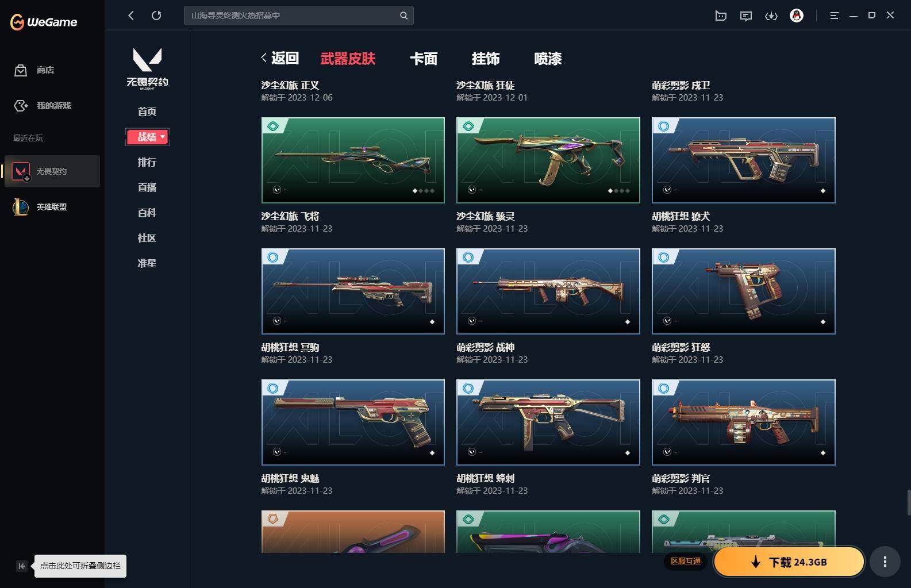Expand the 战绩 dropdown menu
Screen dimensions: 911x588
coord(147,137)
